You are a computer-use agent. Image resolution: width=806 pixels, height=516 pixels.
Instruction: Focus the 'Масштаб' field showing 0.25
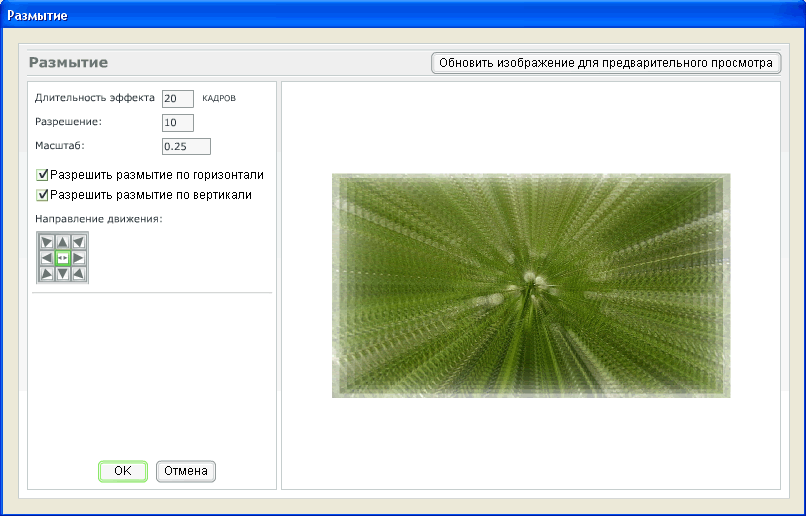[186, 146]
